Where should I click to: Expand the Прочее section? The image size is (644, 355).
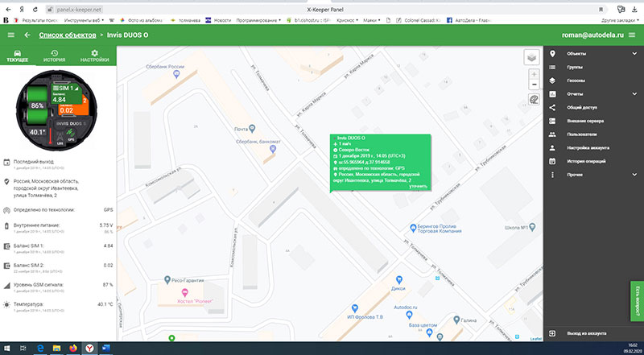(x=634, y=174)
